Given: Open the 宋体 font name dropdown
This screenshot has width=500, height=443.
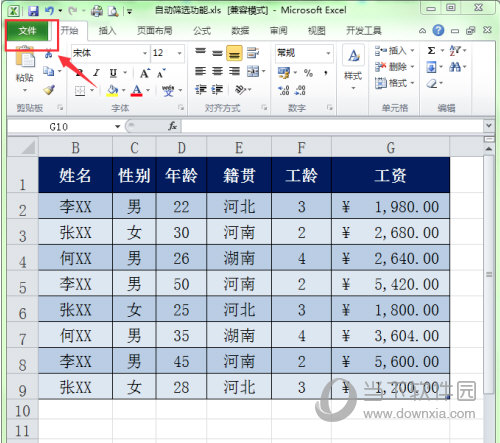Looking at the screenshot, I should pos(145,53).
